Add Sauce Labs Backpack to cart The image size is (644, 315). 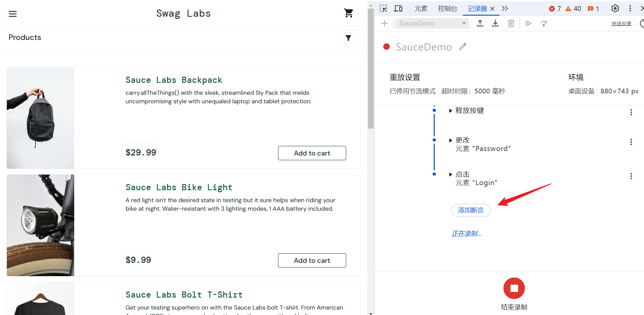click(x=312, y=153)
